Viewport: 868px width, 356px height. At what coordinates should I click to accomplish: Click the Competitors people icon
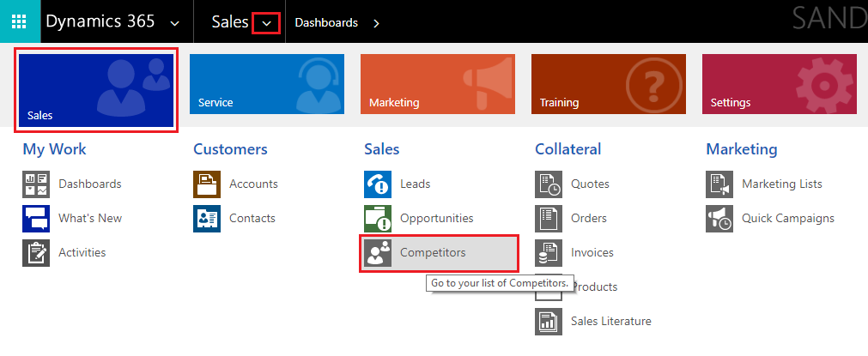click(x=378, y=252)
